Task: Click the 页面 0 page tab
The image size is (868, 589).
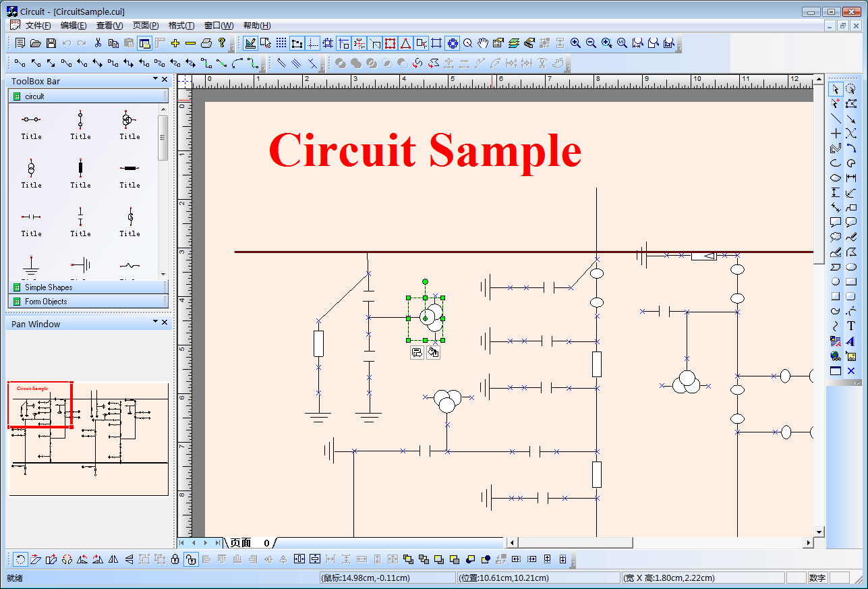Action: (250, 542)
